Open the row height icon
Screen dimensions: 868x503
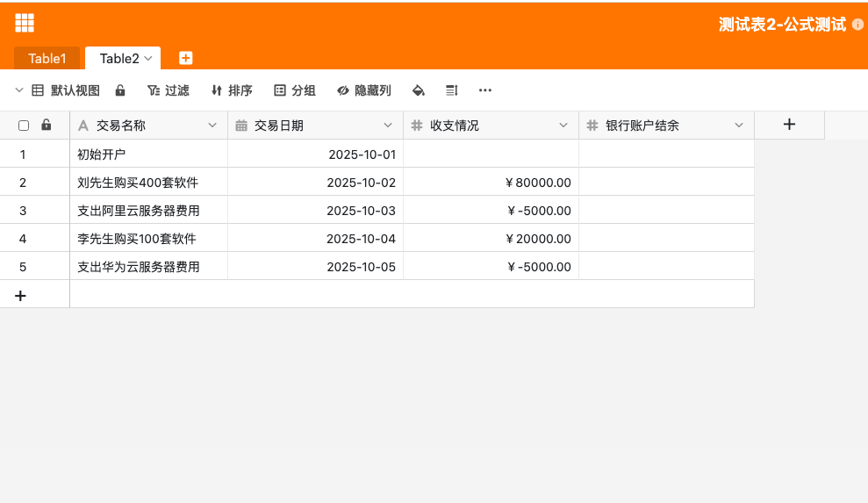point(452,90)
